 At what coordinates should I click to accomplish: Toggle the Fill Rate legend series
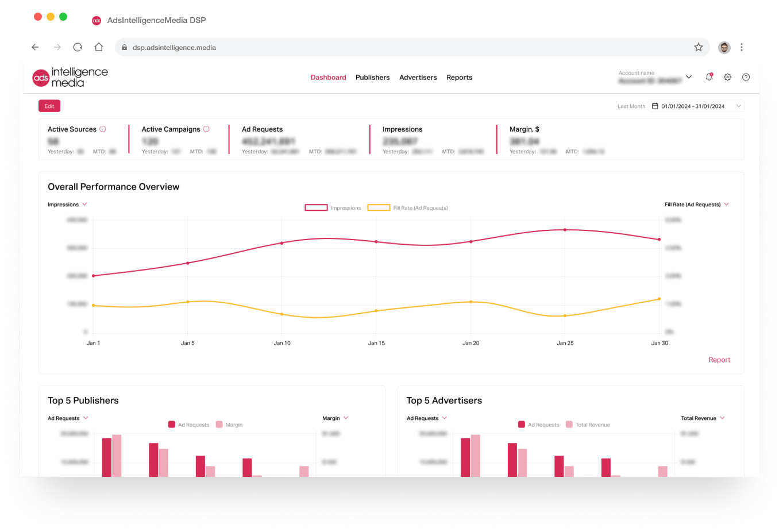tap(407, 208)
